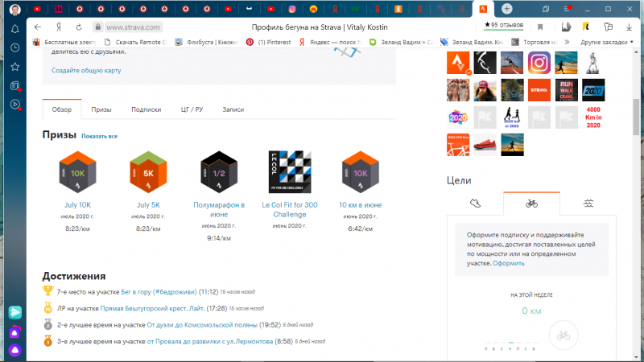Click the July 5K trophy badge

pyautogui.click(x=148, y=172)
